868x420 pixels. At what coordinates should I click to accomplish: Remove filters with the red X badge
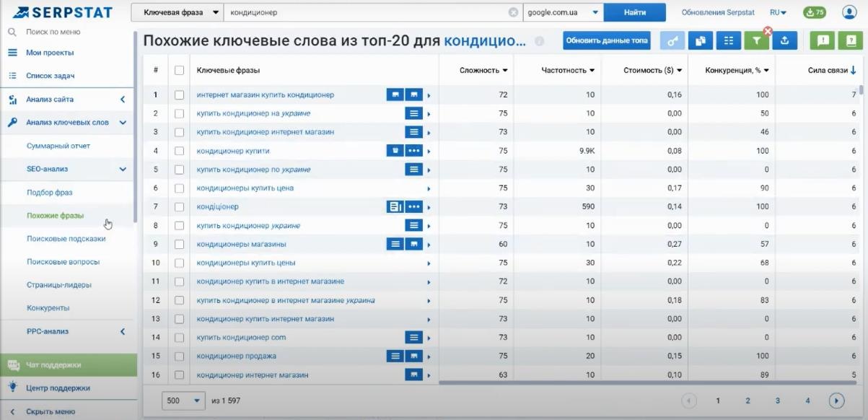[768, 32]
